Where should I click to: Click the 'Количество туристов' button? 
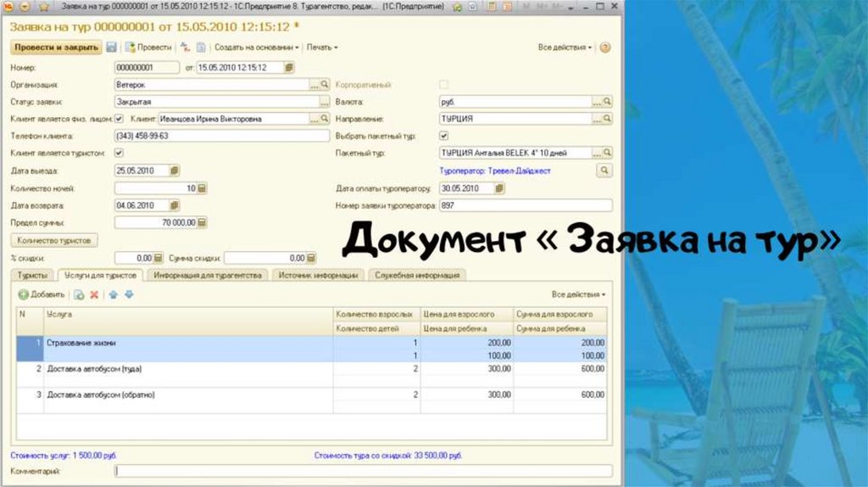tap(53, 240)
